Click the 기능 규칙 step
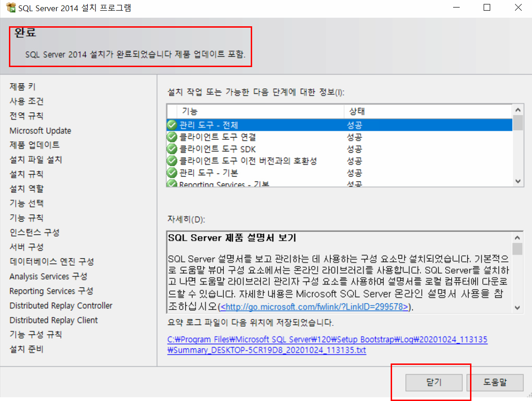Viewport: 532px width, 401px height. point(26,218)
